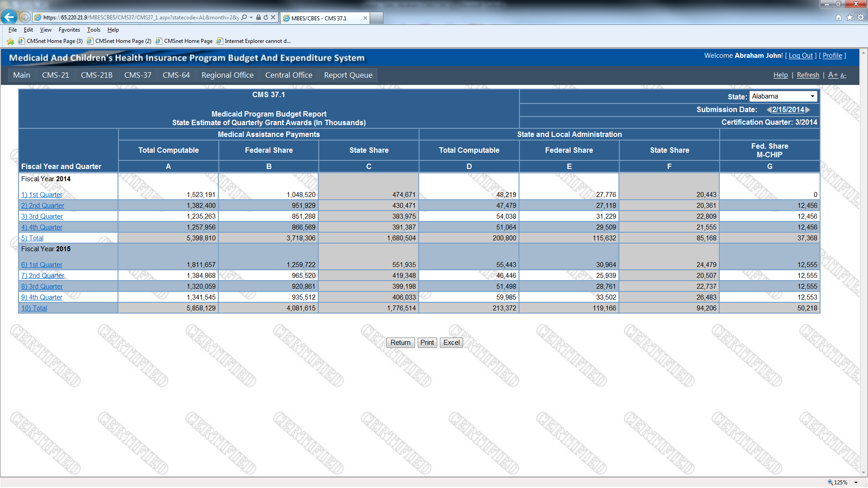
Task: Click the Refresh icon in address bar
Action: point(266,17)
